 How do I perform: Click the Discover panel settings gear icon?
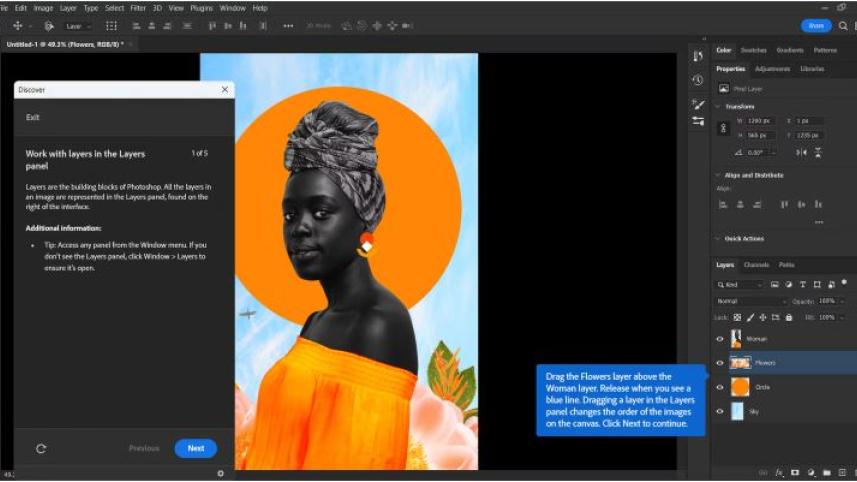tap(221, 474)
